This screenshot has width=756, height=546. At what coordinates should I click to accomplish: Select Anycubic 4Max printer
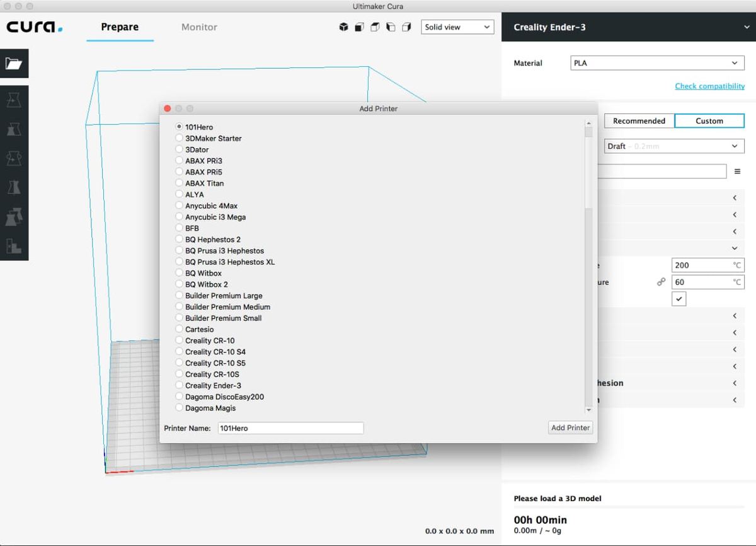click(207, 206)
